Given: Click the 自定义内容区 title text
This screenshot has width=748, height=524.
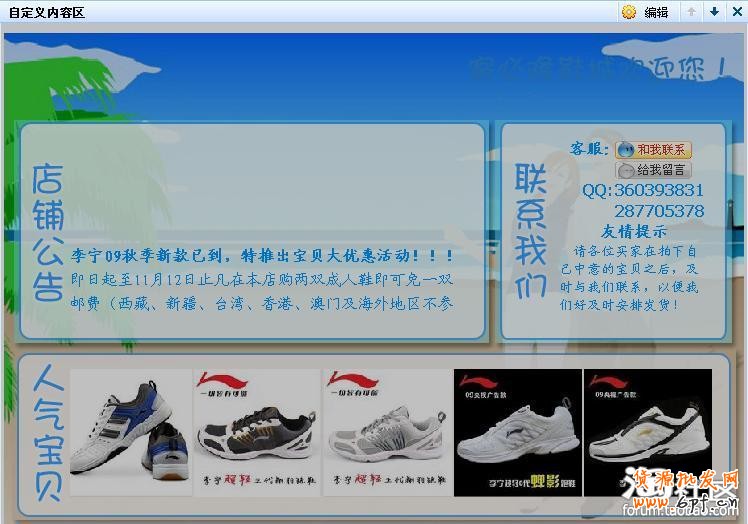Looking at the screenshot, I should pos(47,12).
